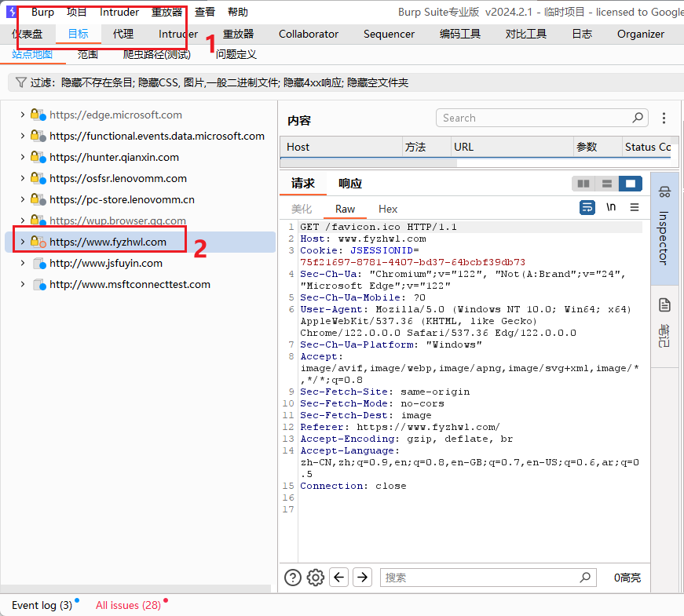Switch to tabbed request/response layout

click(x=631, y=184)
